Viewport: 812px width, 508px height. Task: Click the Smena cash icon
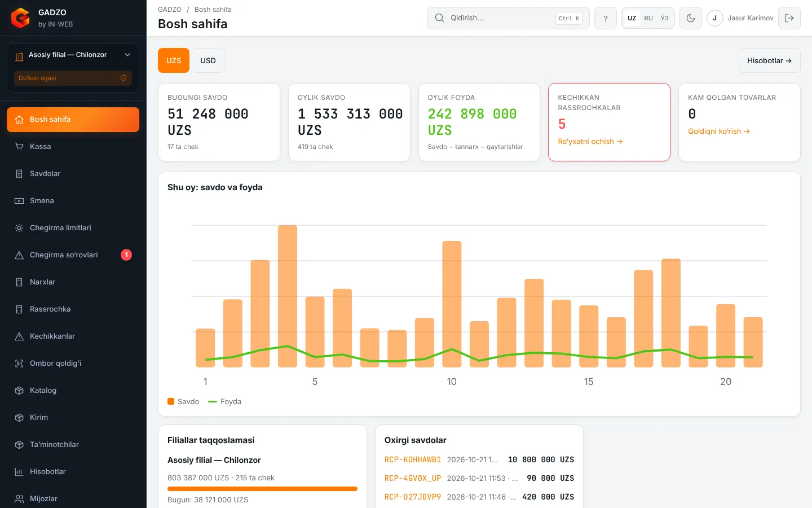coord(19,201)
